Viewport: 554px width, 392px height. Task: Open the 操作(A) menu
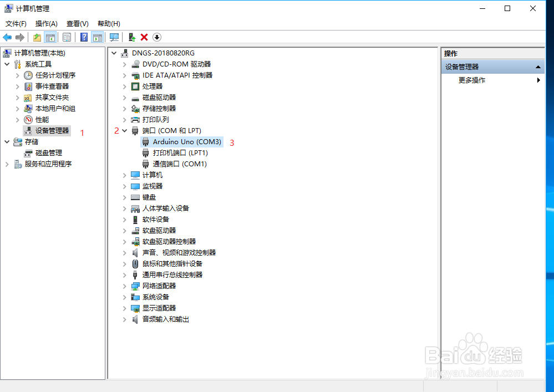click(46, 24)
